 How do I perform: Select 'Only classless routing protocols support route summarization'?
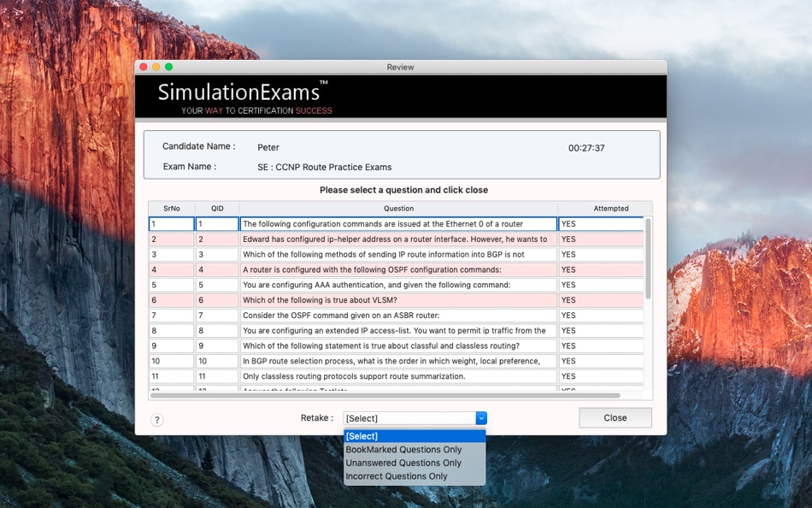click(x=398, y=376)
